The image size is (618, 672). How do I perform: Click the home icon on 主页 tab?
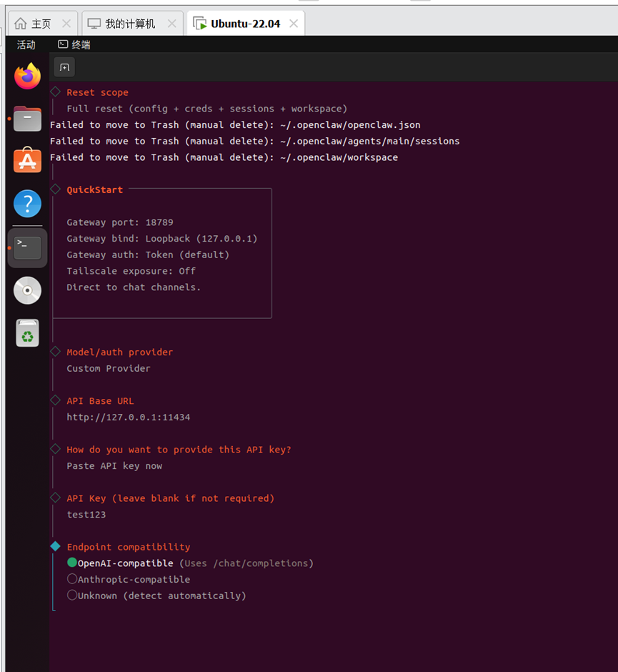click(x=21, y=24)
